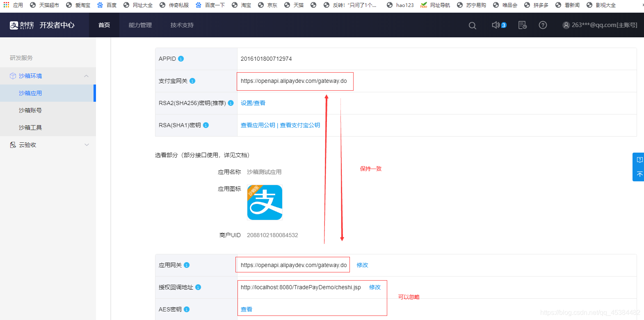
Task: Open the document list icon in header
Action: coord(523,25)
